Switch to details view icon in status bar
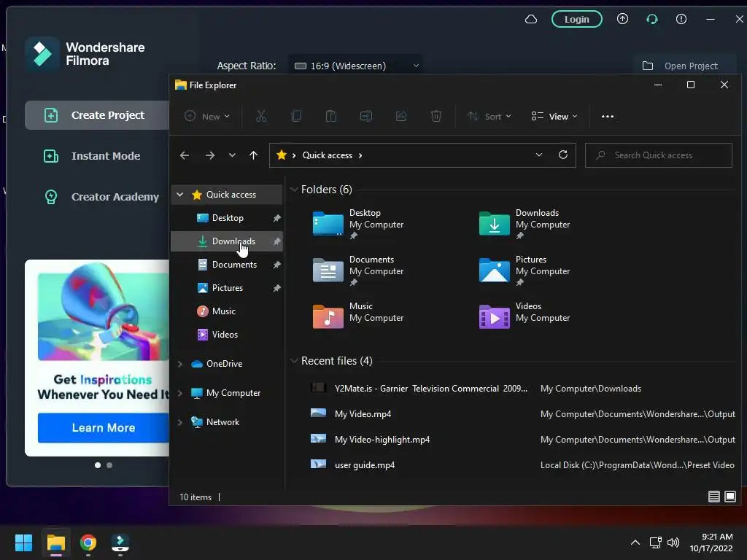 pos(713,497)
